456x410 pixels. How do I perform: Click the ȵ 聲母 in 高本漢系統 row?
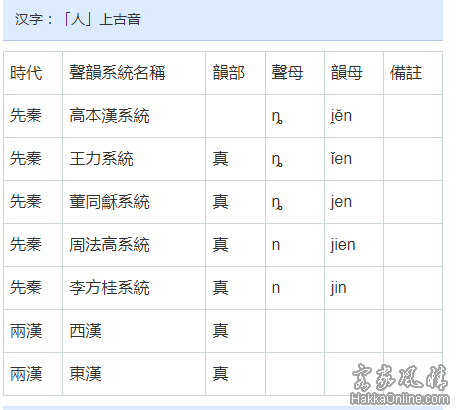point(277,117)
